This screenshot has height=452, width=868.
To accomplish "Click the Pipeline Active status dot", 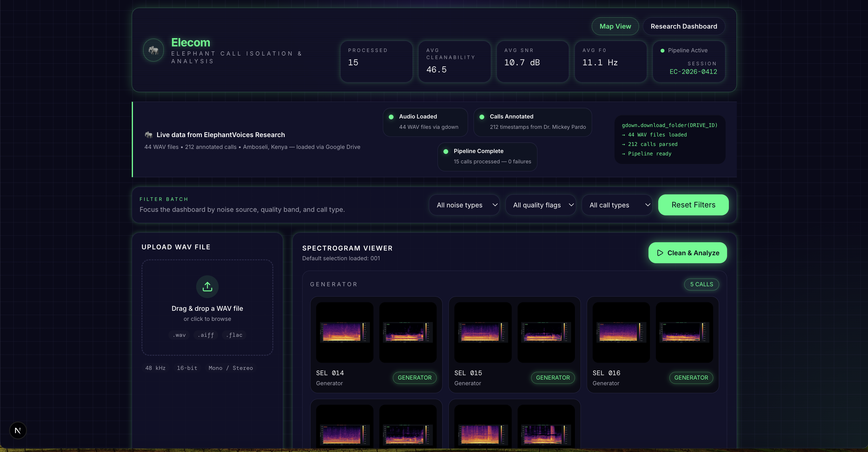I will pos(662,51).
